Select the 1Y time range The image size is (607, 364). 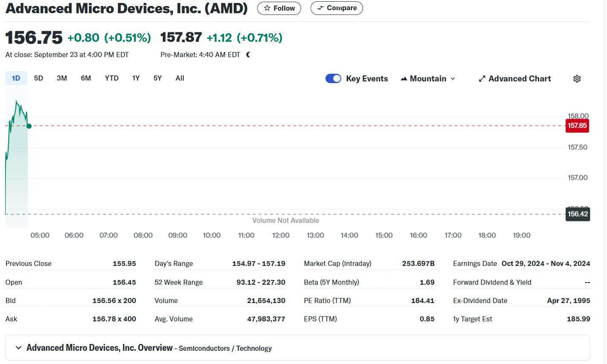point(136,78)
